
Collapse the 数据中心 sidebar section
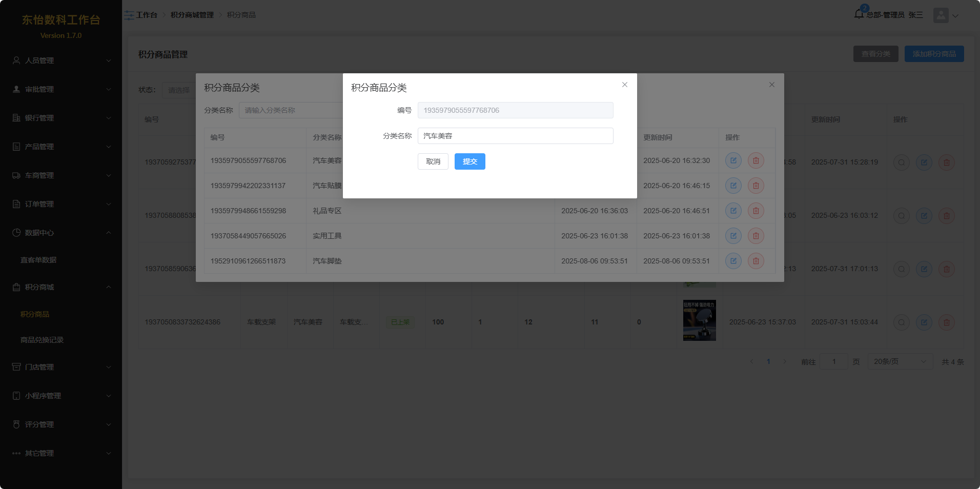point(61,233)
